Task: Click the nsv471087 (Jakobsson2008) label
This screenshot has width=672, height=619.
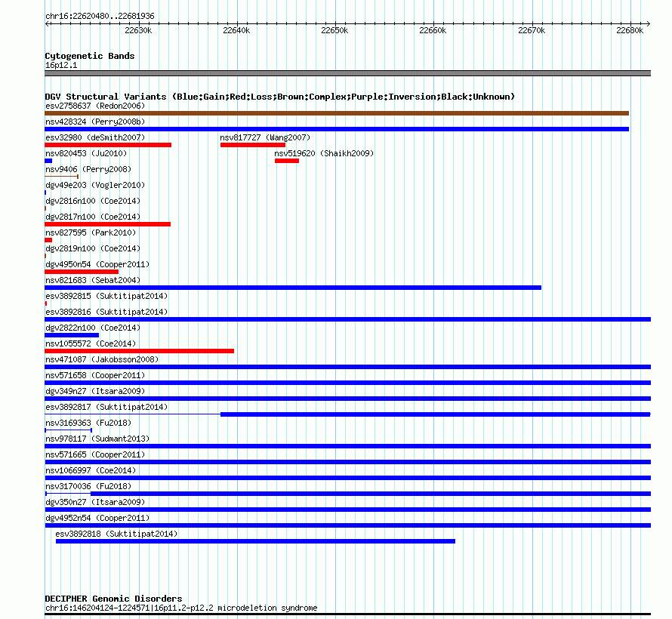Action: tap(102, 359)
